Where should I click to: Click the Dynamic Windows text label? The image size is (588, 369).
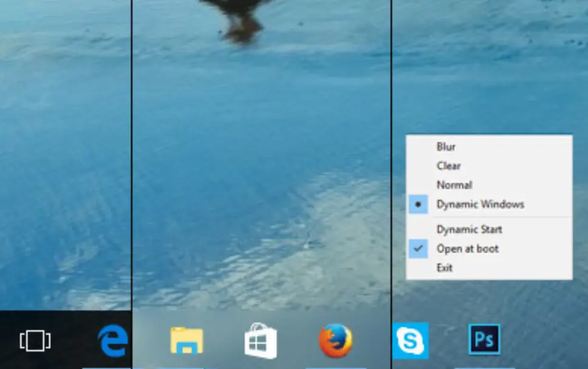(x=480, y=205)
